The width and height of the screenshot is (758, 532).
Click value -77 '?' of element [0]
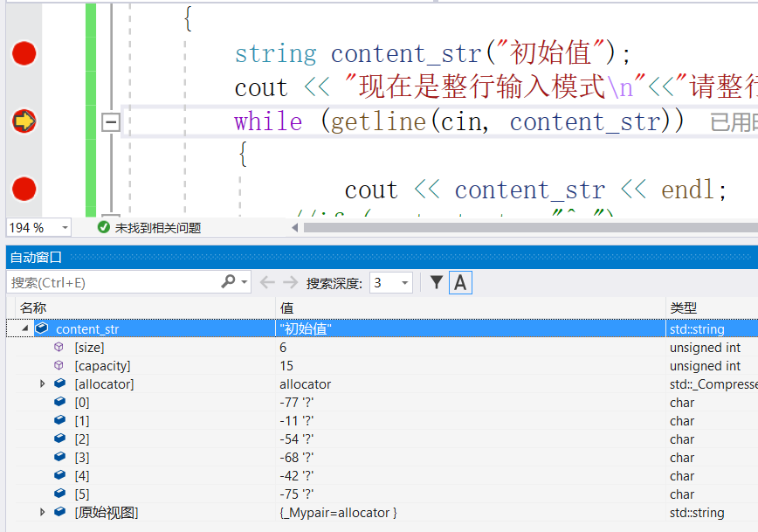click(296, 403)
